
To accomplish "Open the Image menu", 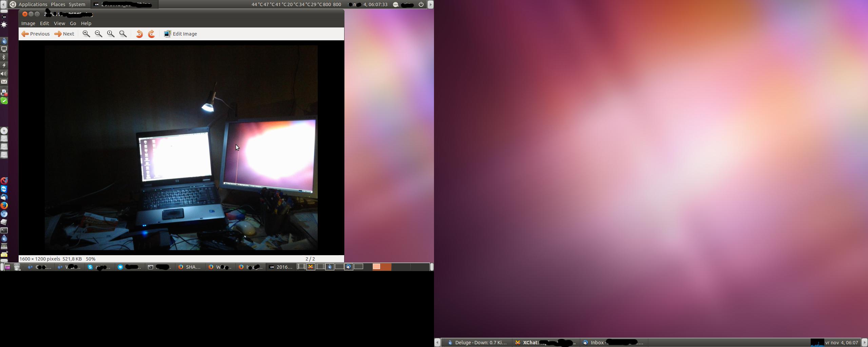I will point(28,23).
